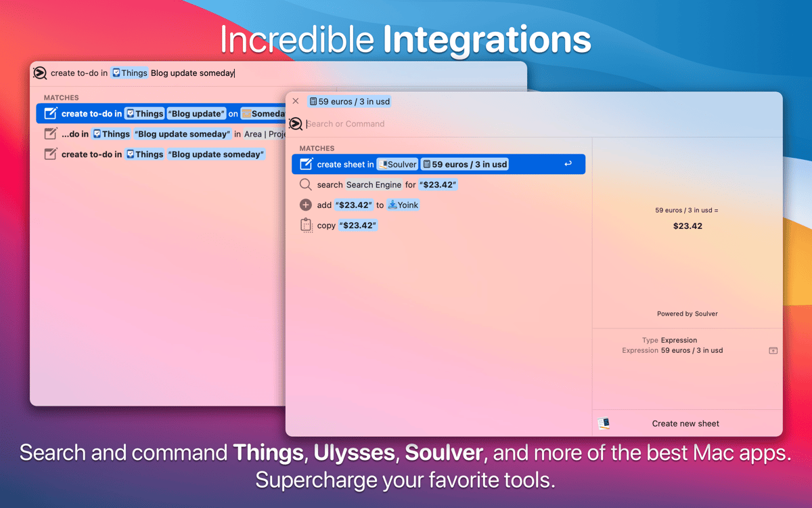Dismiss the overlay with the X button
812x508 pixels.
point(295,100)
